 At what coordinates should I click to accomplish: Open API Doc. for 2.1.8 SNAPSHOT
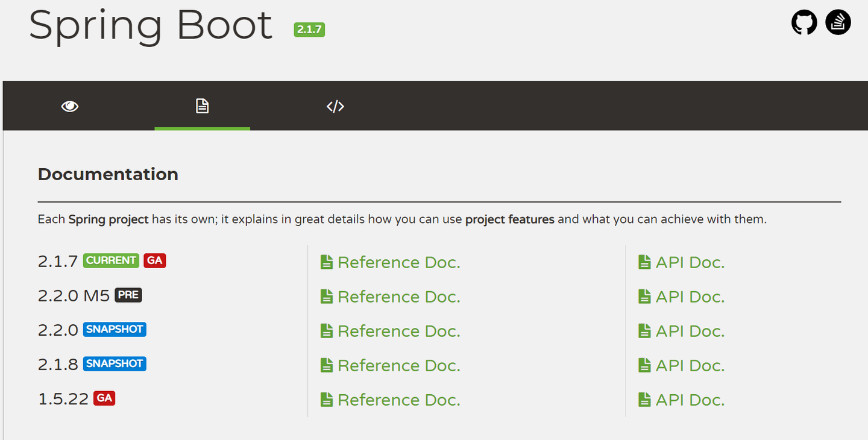coord(690,365)
